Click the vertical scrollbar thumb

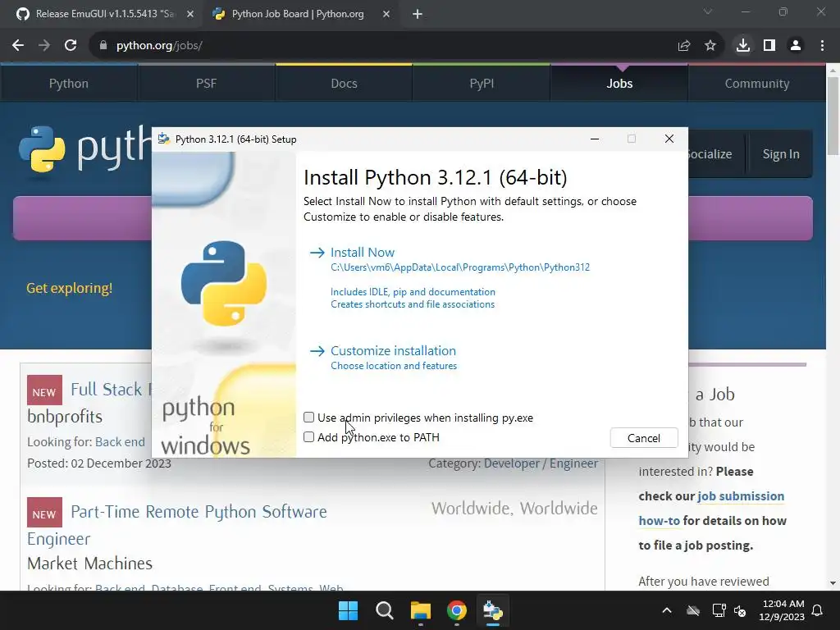point(833,116)
